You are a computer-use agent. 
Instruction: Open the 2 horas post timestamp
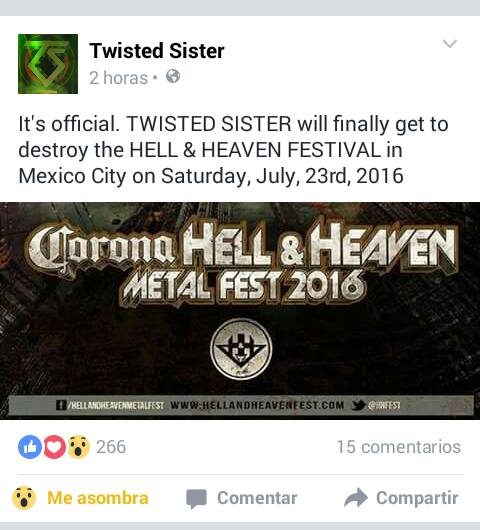tap(118, 78)
